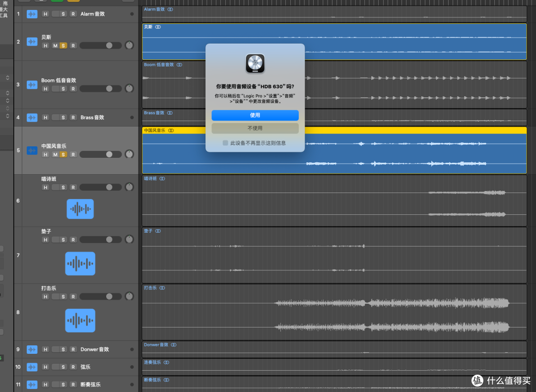This screenshot has width=536, height=392.
Task: Toggle mute on the 贝斯 track
Action: [x=55, y=46]
